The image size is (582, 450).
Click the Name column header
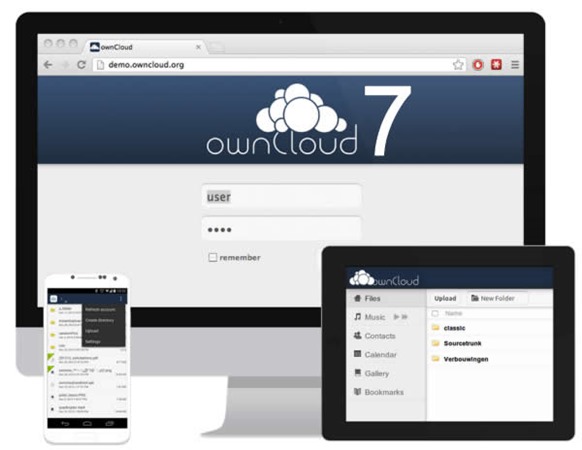coord(453,313)
